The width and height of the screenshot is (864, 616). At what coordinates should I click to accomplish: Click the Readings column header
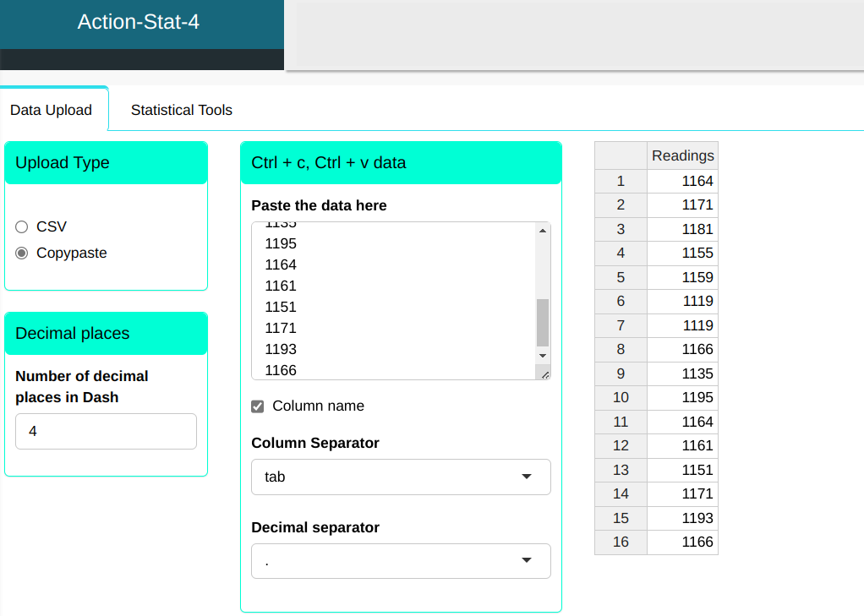click(x=682, y=155)
